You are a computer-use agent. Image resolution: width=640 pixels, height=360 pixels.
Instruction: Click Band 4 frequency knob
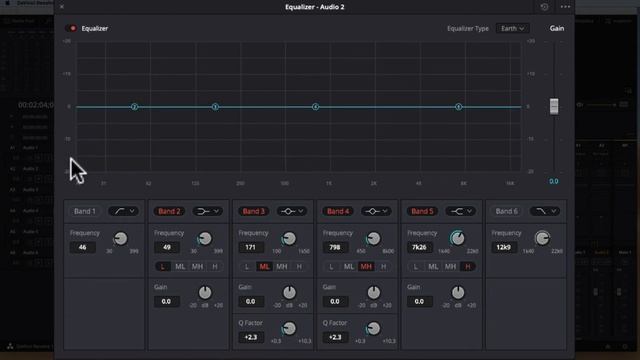[373, 238]
